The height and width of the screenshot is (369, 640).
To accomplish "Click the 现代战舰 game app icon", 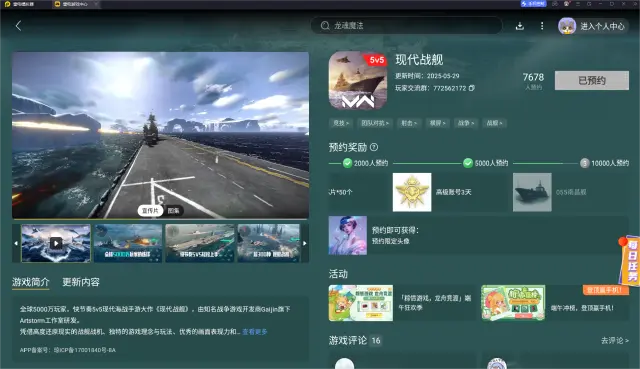I will tap(358, 80).
